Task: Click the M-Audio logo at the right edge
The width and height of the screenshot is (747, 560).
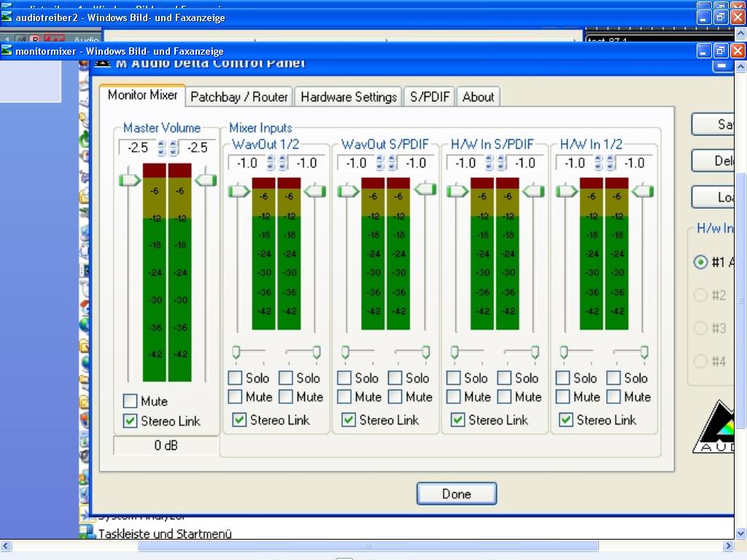Action: (x=715, y=427)
